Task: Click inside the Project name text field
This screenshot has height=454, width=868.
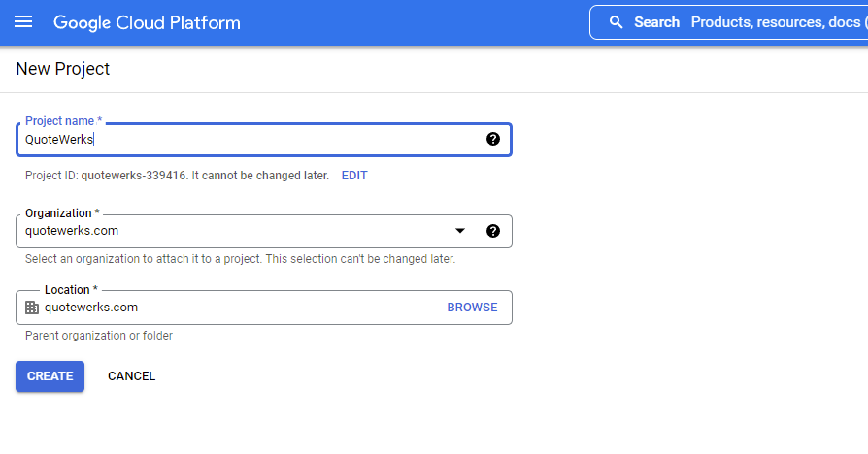Action: (243, 139)
